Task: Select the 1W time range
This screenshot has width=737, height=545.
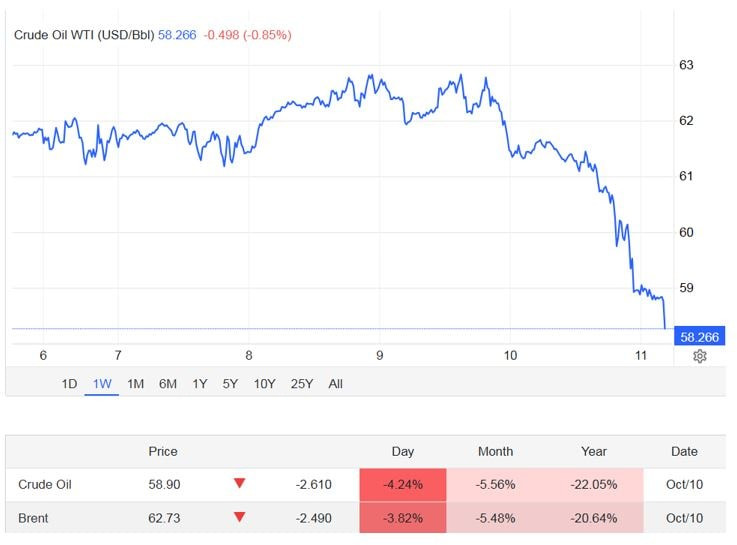Action: pyautogui.click(x=102, y=383)
